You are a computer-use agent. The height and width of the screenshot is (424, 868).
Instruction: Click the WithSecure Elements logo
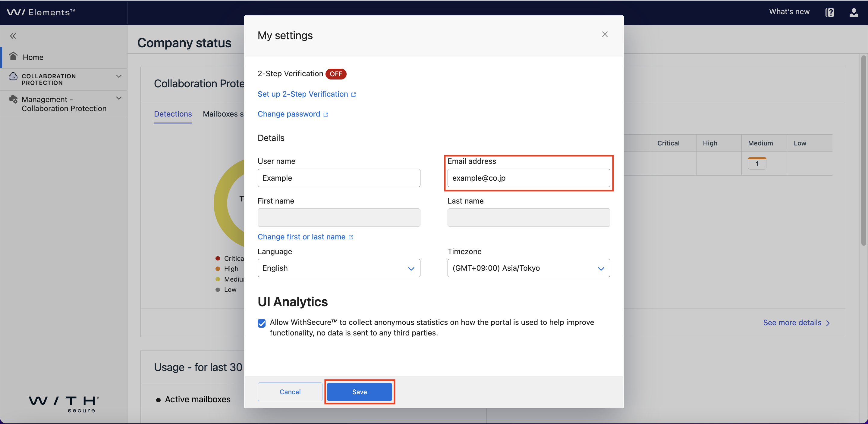(x=41, y=12)
